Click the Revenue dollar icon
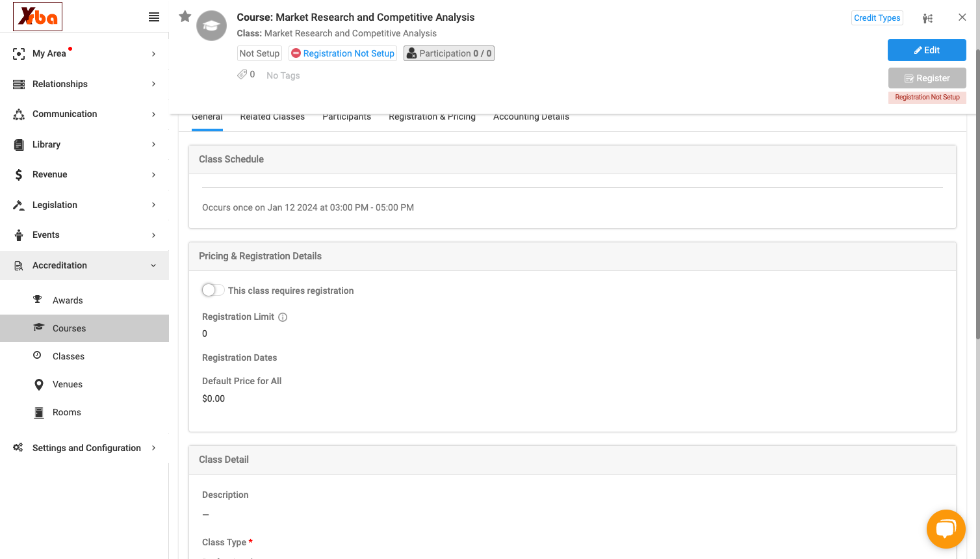Viewport: 980px width, 559px height. point(19,175)
